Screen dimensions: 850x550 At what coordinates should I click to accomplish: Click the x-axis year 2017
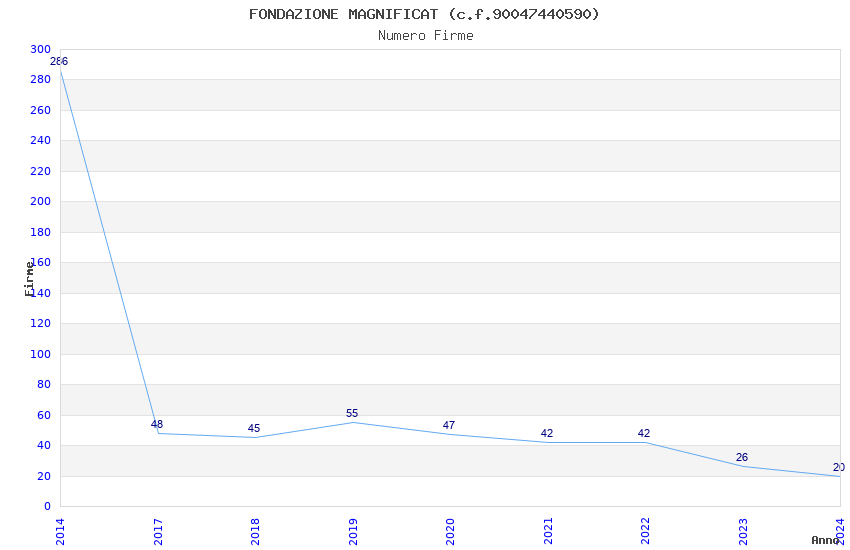[158, 532]
